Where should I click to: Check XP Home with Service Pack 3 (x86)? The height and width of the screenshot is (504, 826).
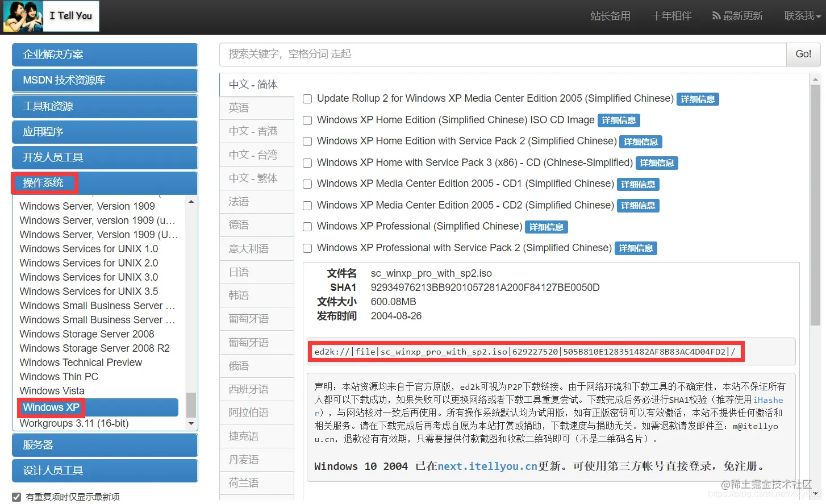pyautogui.click(x=307, y=163)
